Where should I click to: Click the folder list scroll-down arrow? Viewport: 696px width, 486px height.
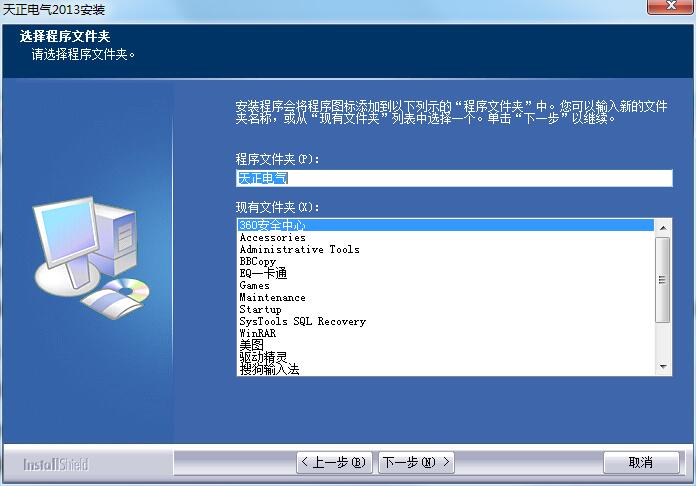coord(664,368)
